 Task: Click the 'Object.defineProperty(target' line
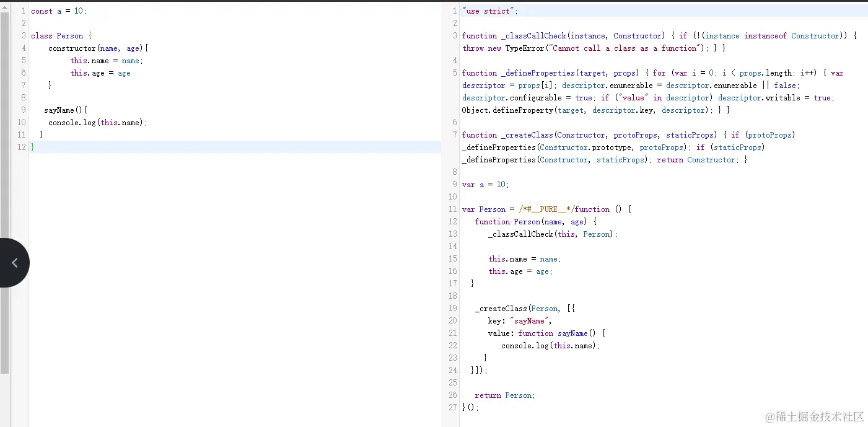pos(595,110)
